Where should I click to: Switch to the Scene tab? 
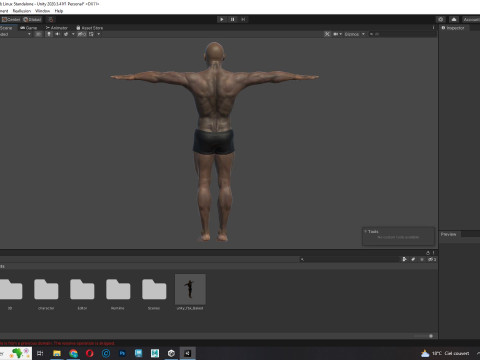(x=6, y=28)
